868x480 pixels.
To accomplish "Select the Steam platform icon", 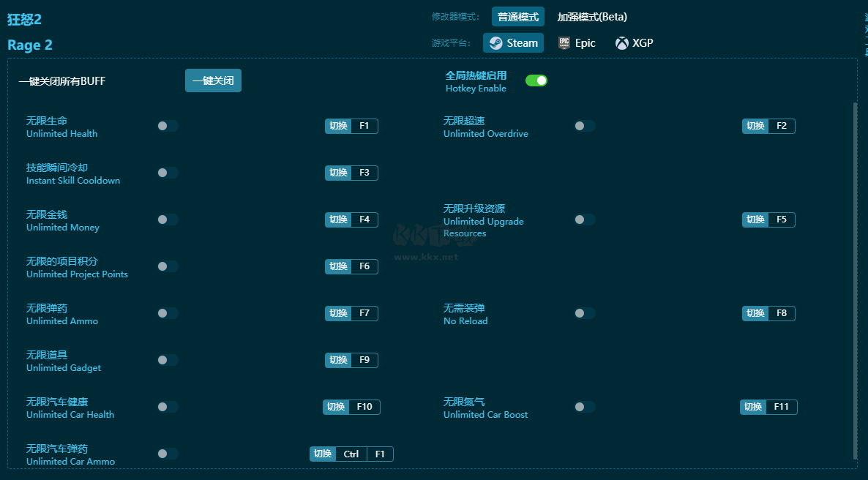I will coord(496,43).
